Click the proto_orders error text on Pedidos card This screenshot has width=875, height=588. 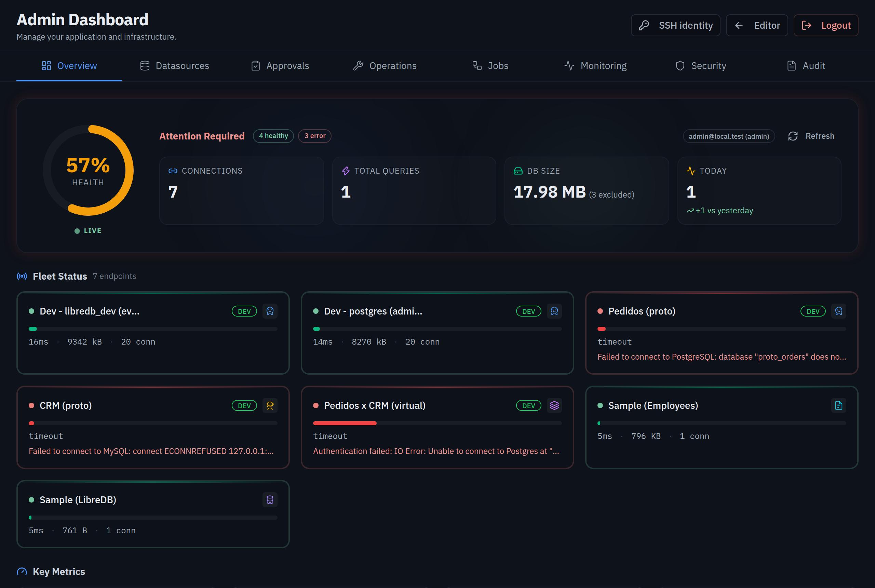(x=722, y=357)
